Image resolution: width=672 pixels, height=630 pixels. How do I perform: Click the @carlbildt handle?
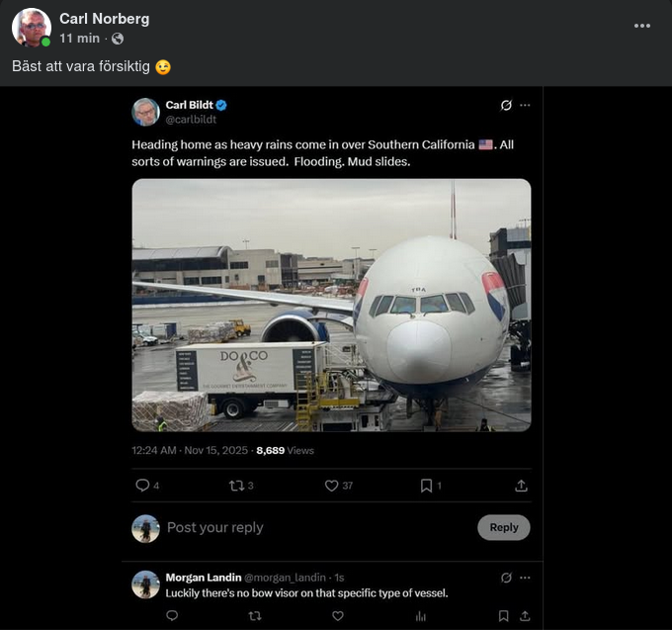[x=191, y=120]
